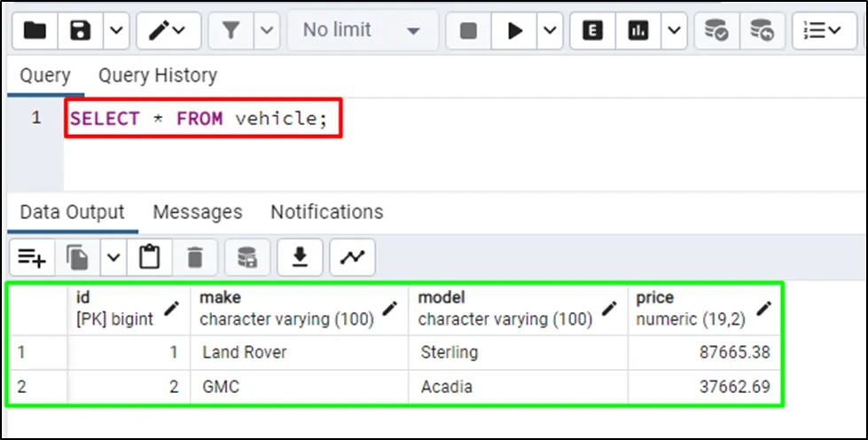
Task: Open the Graph Visualiser line chart icon
Action: tap(353, 258)
